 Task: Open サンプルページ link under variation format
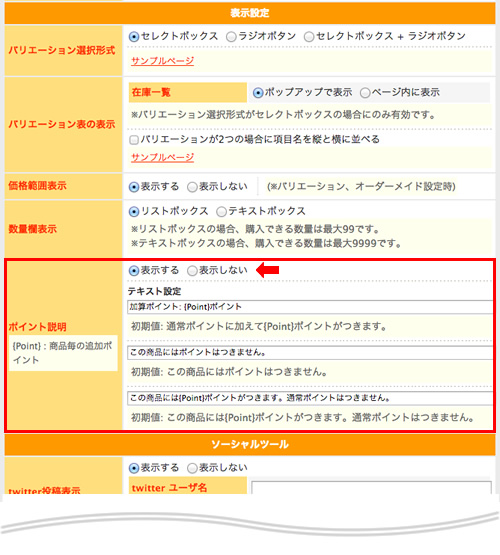tap(162, 61)
